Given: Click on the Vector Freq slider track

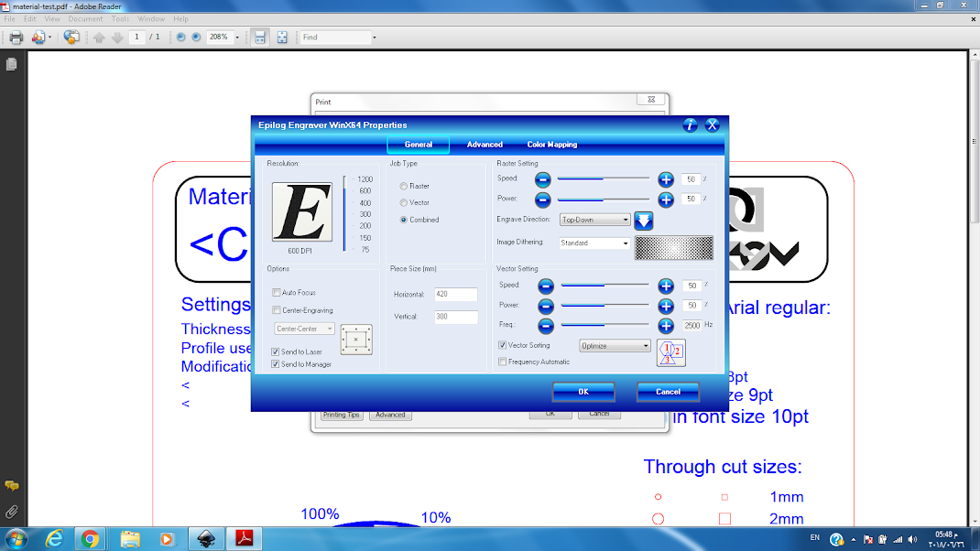Looking at the screenshot, I should click(x=605, y=325).
